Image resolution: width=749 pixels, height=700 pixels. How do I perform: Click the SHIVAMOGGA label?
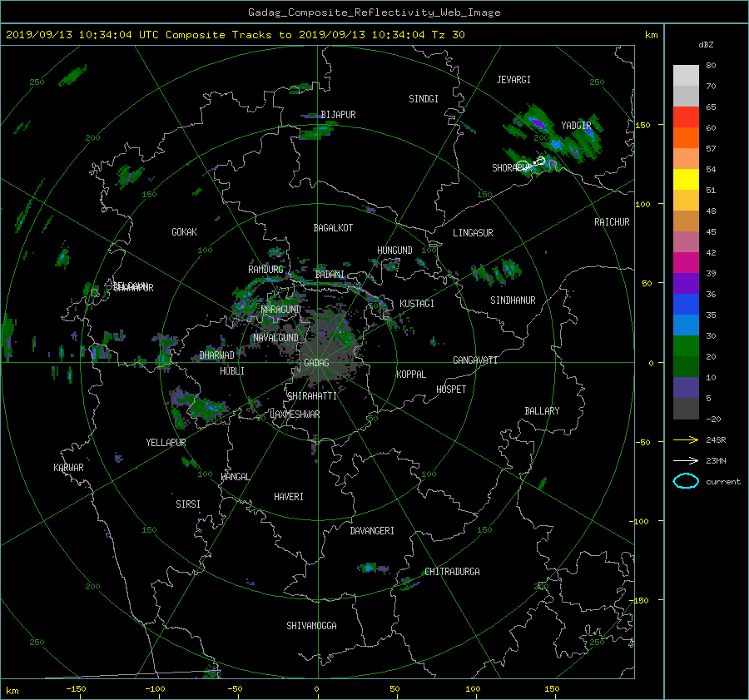coord(311,625)
